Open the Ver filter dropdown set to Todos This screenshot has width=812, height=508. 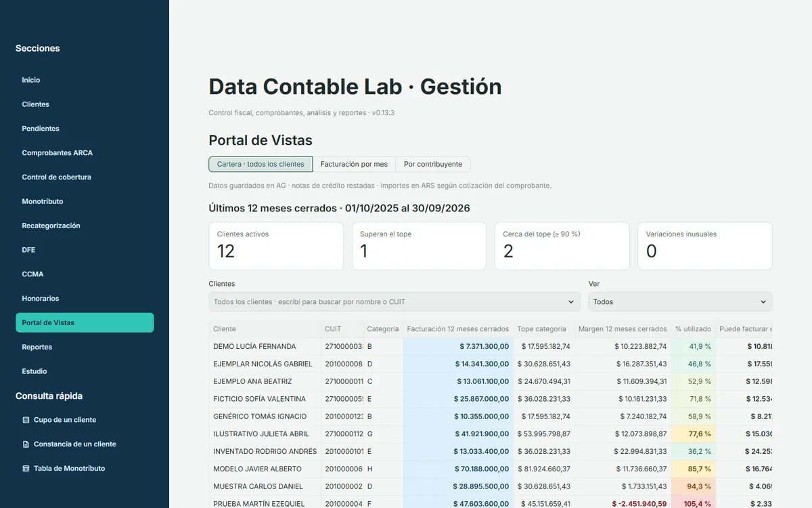tap(680, 302)
